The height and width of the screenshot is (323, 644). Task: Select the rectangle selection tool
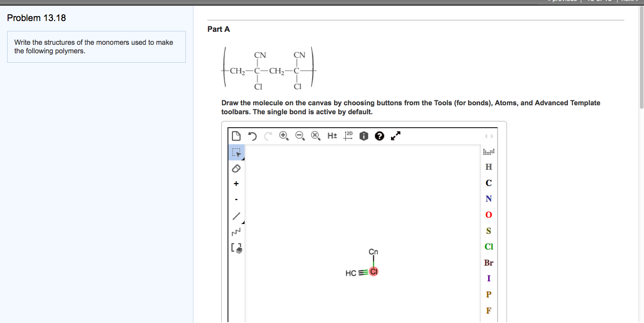[236, 152]
